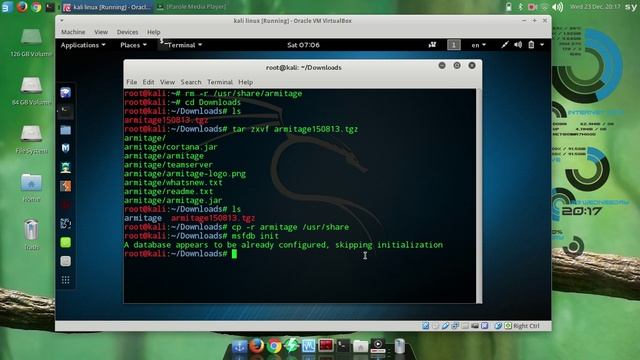
Task: Open the terminal Edit menu
Action: coord(148,82)
